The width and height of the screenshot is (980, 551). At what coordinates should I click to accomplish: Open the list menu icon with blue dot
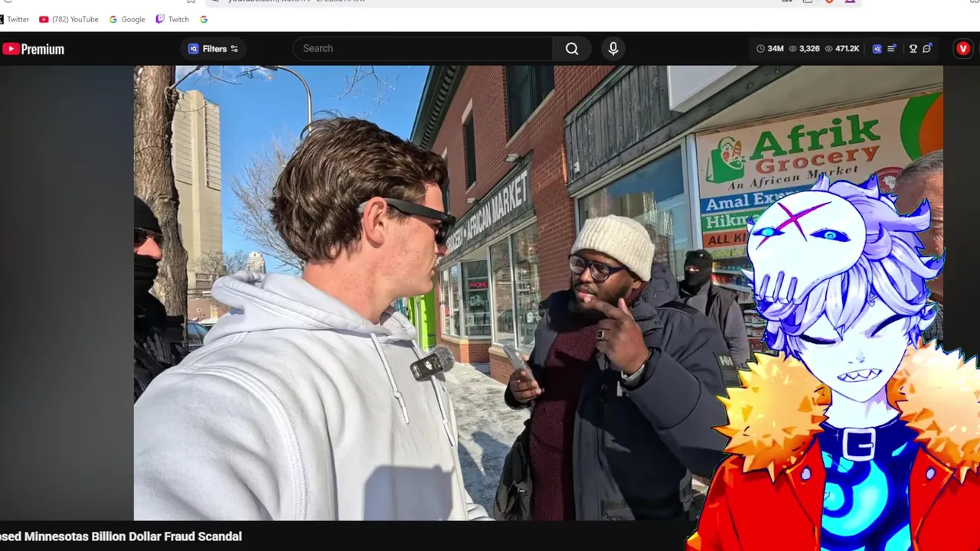coord(892,48)
